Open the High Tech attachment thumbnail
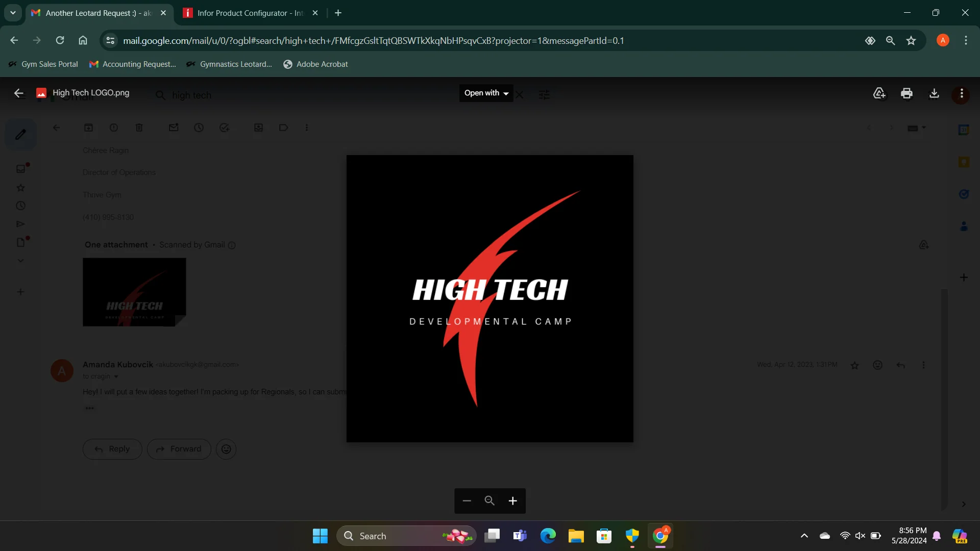This screenshot has height=551, width=980. tap(134, 292)
